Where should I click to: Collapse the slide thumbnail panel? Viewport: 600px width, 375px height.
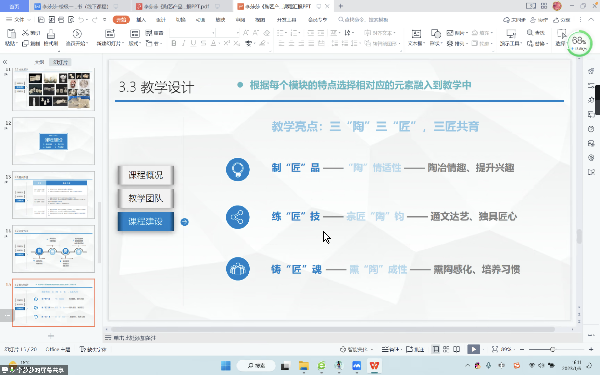point(5,62)
